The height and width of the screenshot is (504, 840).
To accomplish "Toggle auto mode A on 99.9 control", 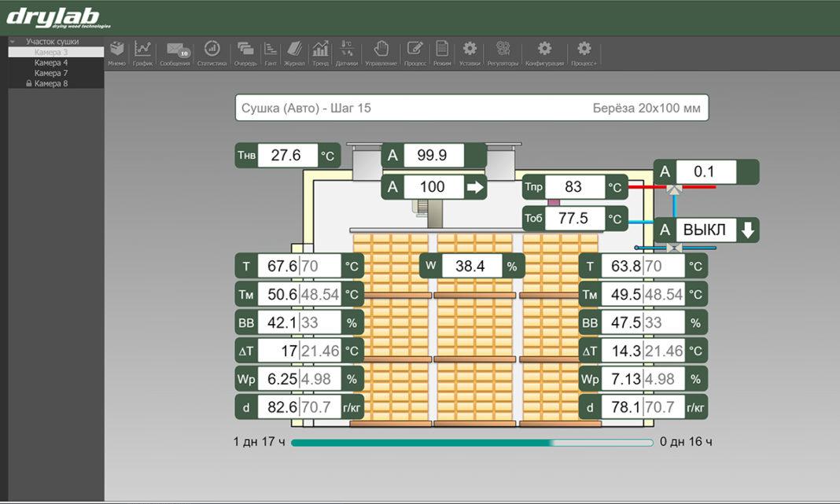I will 393,156.
